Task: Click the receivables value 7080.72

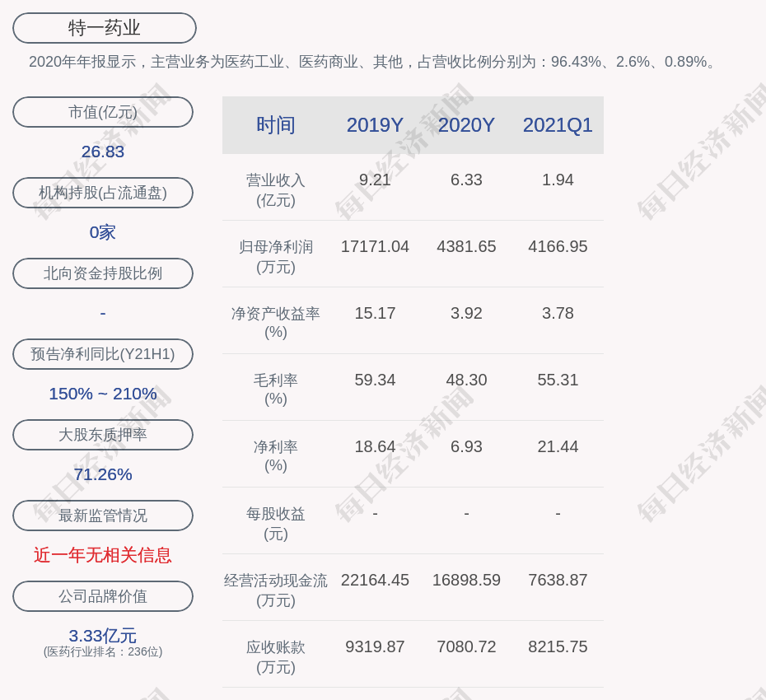Action: click(x=466, y=646)
